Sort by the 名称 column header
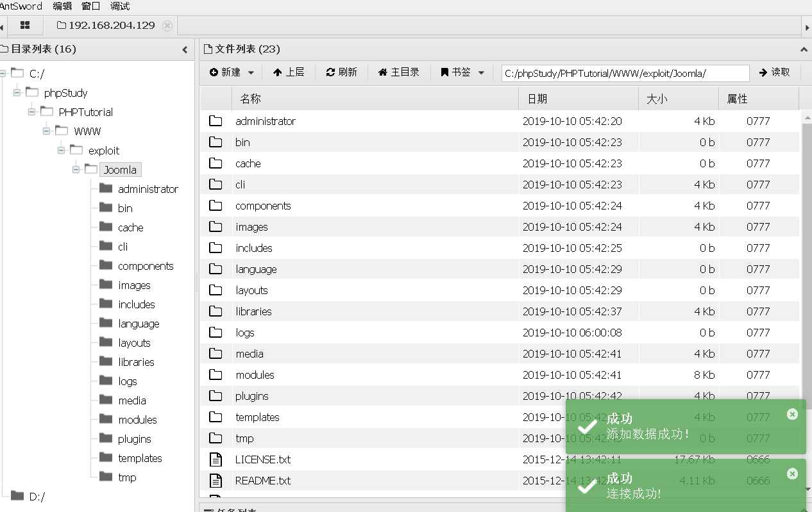This screenshot has width=812, height=512. click(375, 99)
